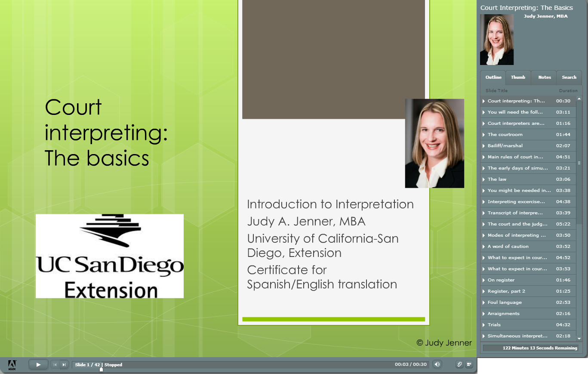588x374 pixels.
Task: Expand 'You might be needed in...' arrow
Action: click(484, 191)
